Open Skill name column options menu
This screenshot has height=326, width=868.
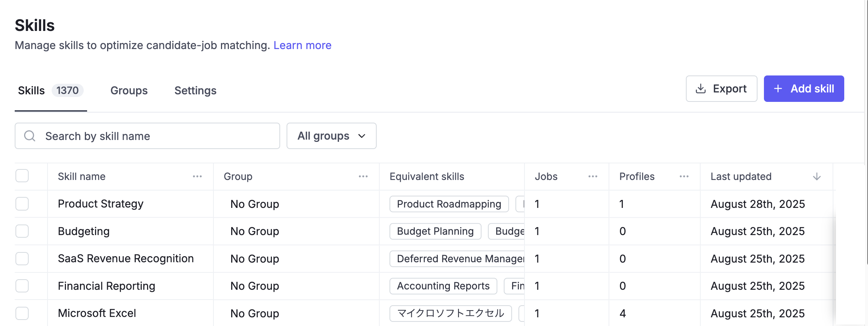(x=197, y=177)
